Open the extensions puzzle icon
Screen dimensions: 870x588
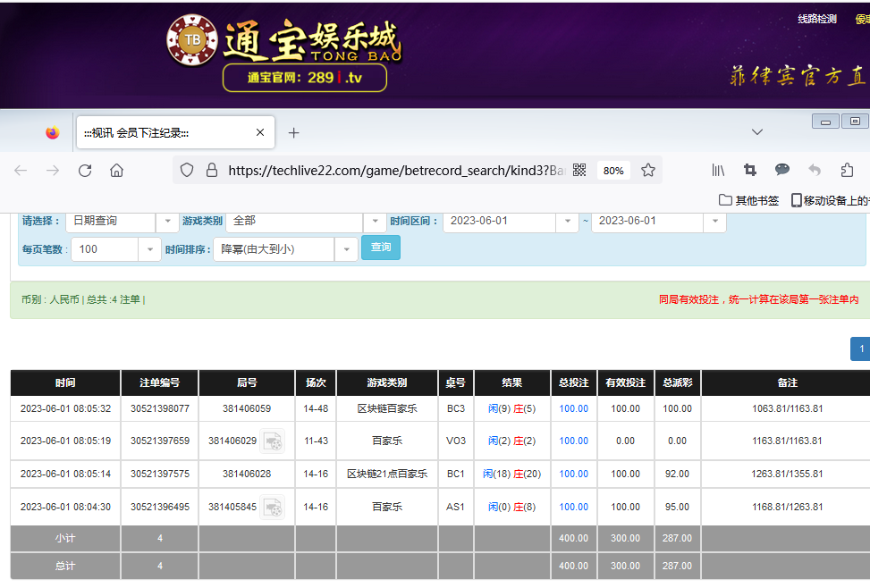click(847, 170)
